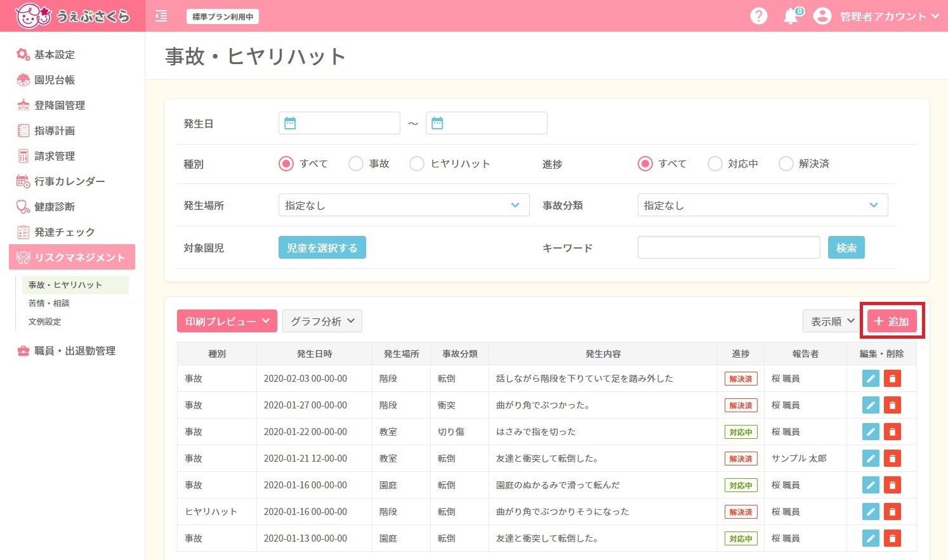Select 事故 radio for 種別
This screenshot has height=560, width=948.
[x=356, y=164]
